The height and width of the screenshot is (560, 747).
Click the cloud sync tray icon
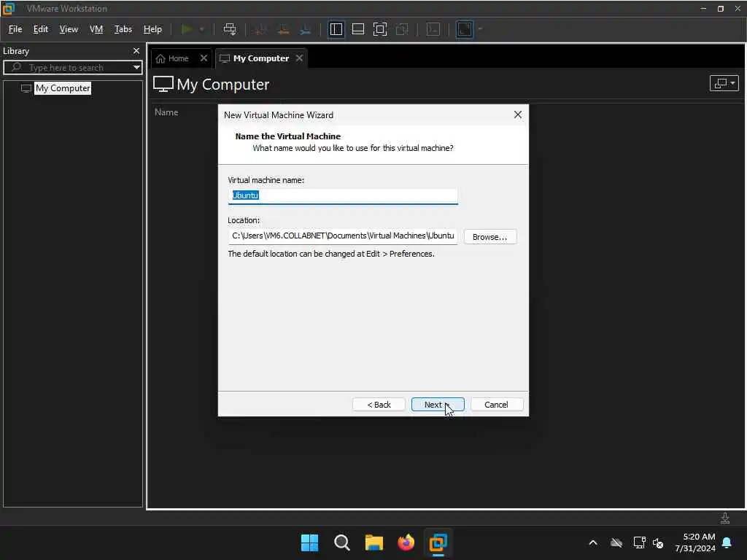(x=616, y=542)
